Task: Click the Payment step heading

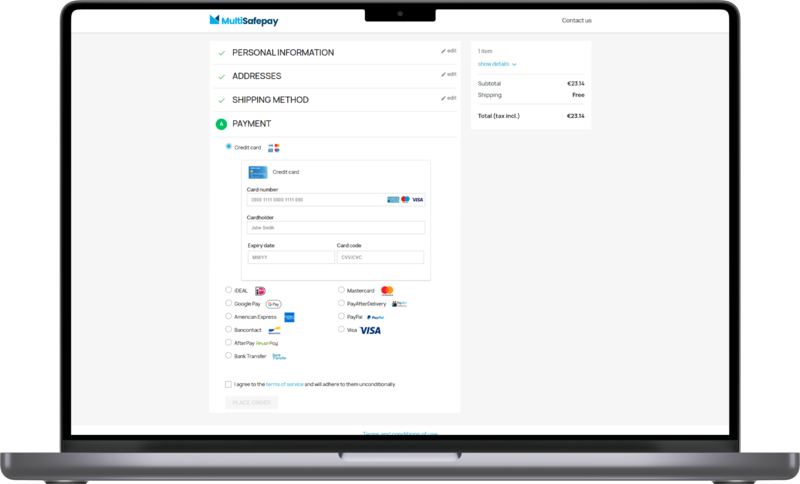Action: click(252, 124)
